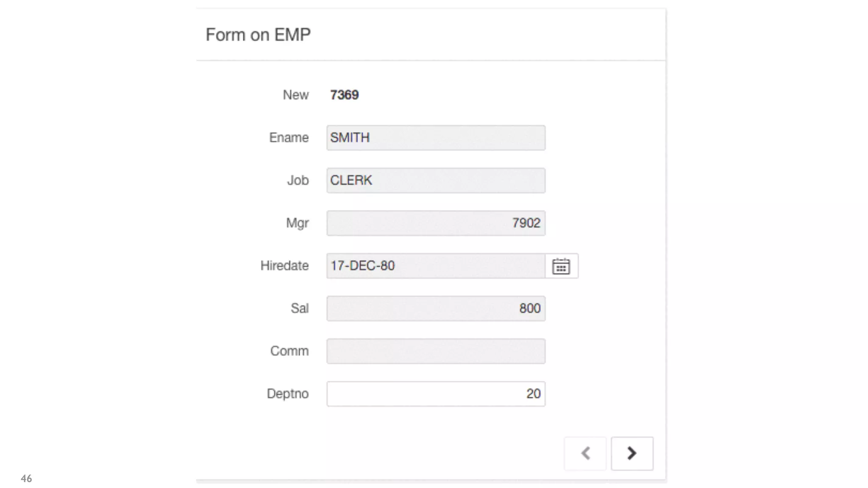Viewport: 868px width, 488px height.
Task: Select the Sal field showing 800
Action: click(x=436, y=308)
